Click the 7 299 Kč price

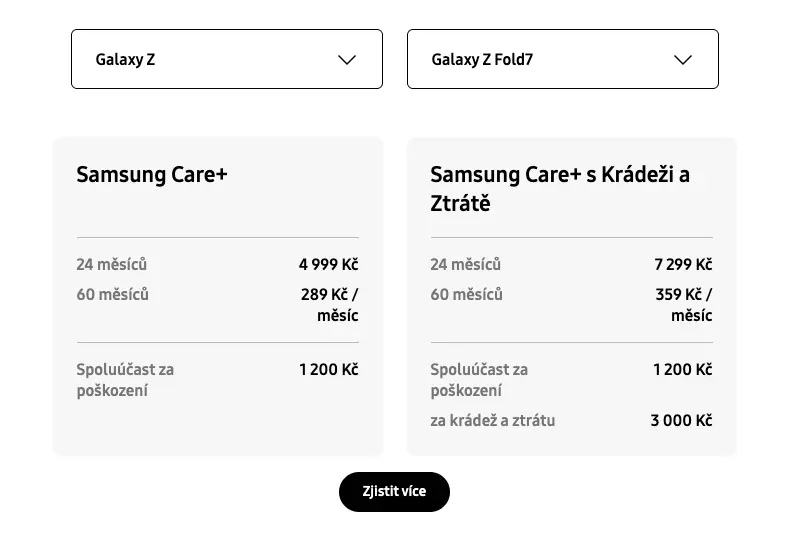coord(683,265)
